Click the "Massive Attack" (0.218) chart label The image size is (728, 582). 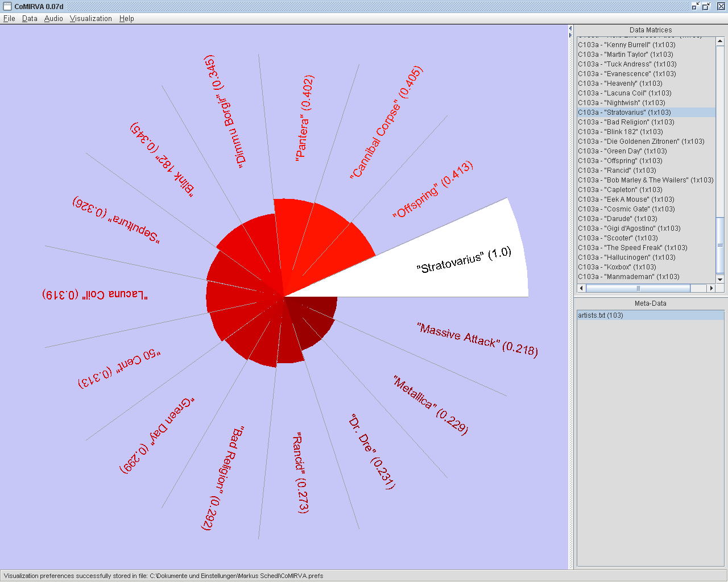point(477,339)
